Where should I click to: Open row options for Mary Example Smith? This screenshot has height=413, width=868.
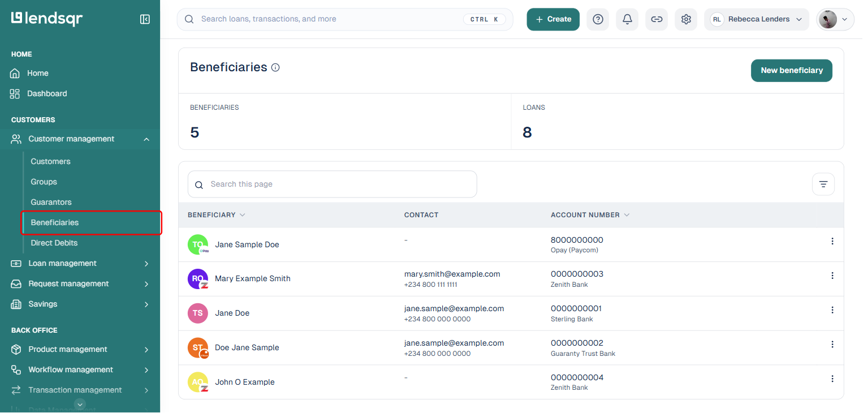click(832, 276)
